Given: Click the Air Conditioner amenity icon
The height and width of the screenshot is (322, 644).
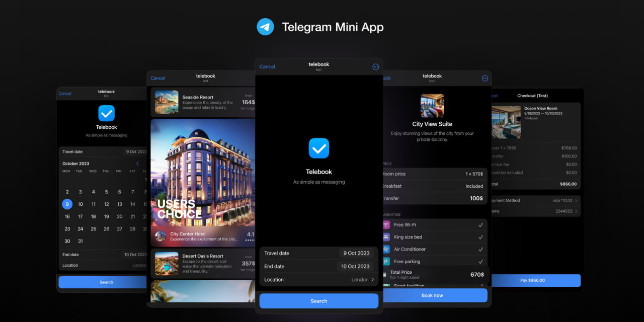Looking at the screenshot, I should coord(386,249).
